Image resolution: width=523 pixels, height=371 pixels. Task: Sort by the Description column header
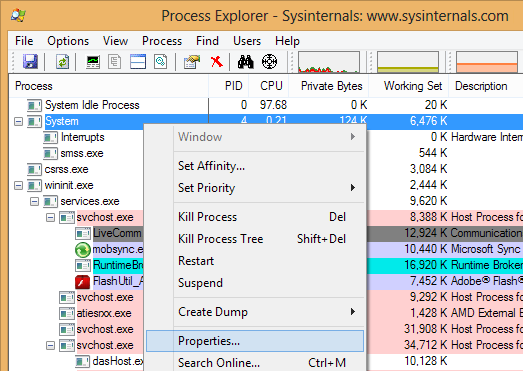tap(486, 86)
